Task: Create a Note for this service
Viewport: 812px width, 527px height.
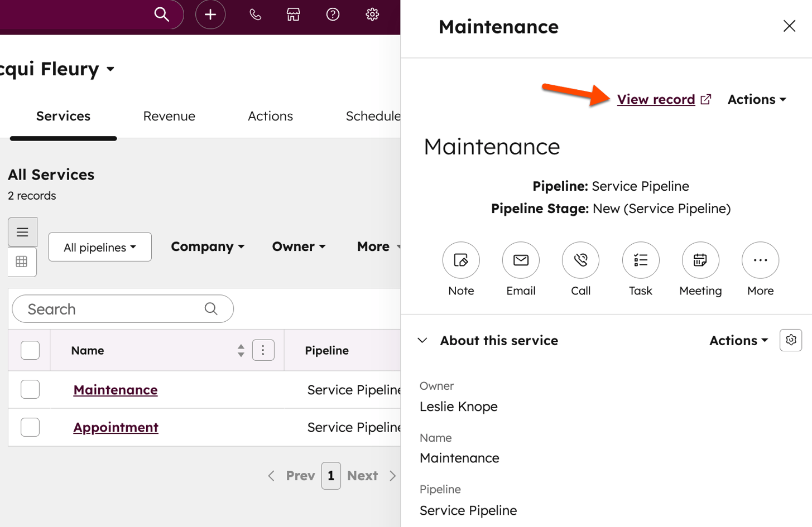Action: [x=460, y=260]
